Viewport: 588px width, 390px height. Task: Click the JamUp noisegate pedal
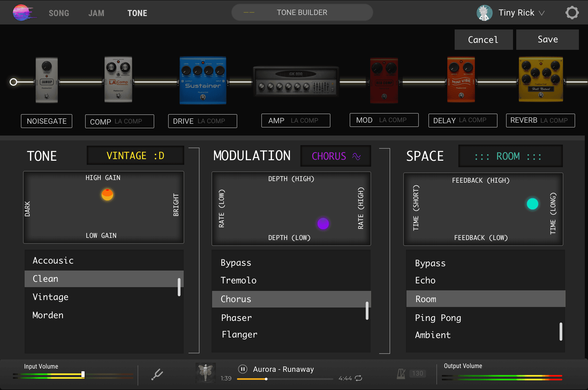coord(47,80)
